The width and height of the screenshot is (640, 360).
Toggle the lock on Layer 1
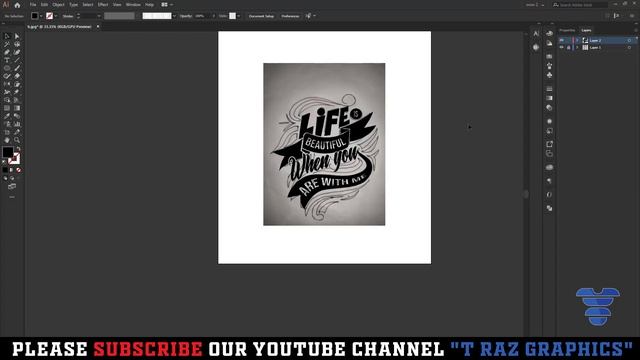click(569, 47)
